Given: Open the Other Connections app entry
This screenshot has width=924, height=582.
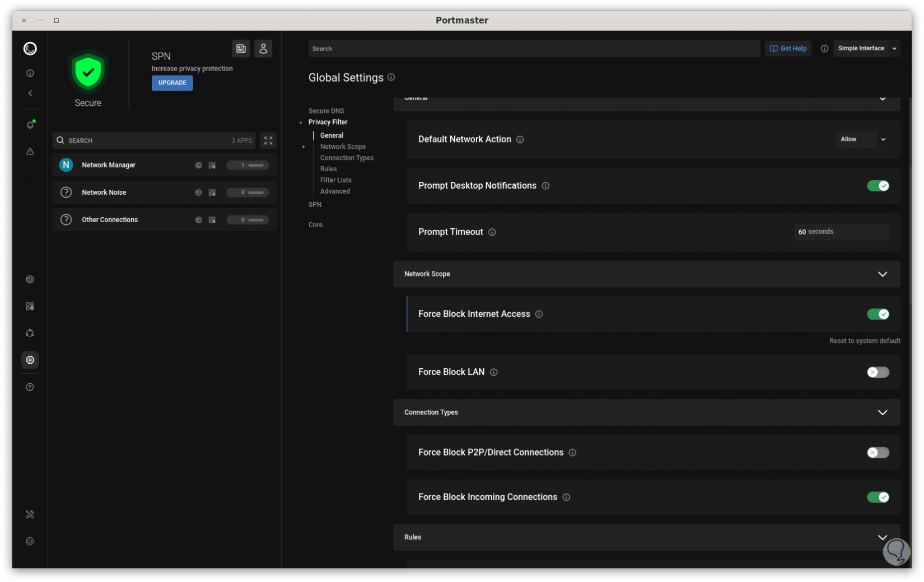Looking at the screenshot, I should 165,220.
